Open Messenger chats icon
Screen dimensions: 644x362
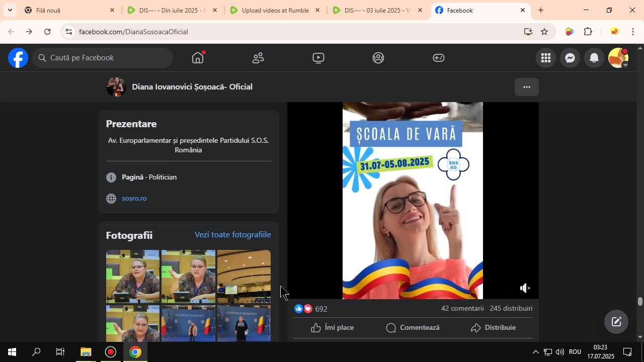[x=570, y=58]
